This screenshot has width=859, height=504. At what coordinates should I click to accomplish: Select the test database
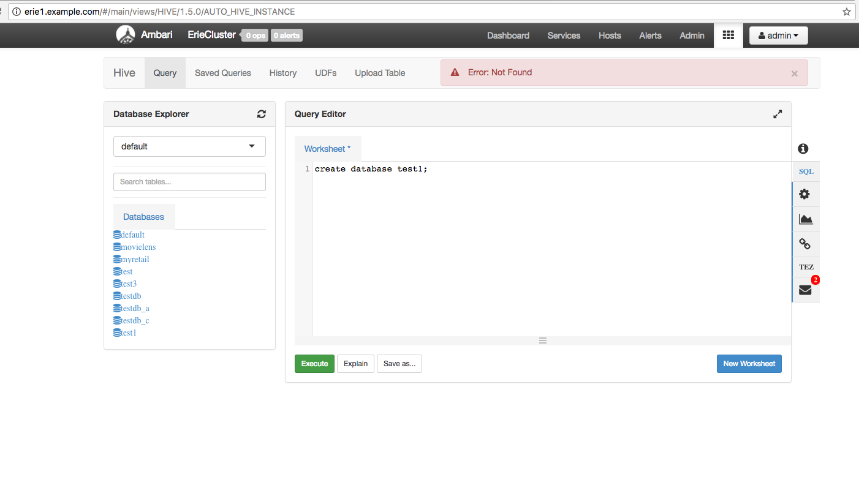(127, 271)
